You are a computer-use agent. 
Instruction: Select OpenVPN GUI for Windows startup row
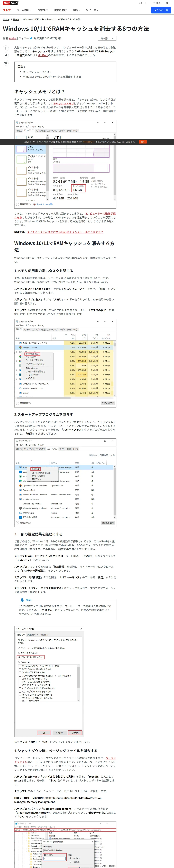coord(64,486)
